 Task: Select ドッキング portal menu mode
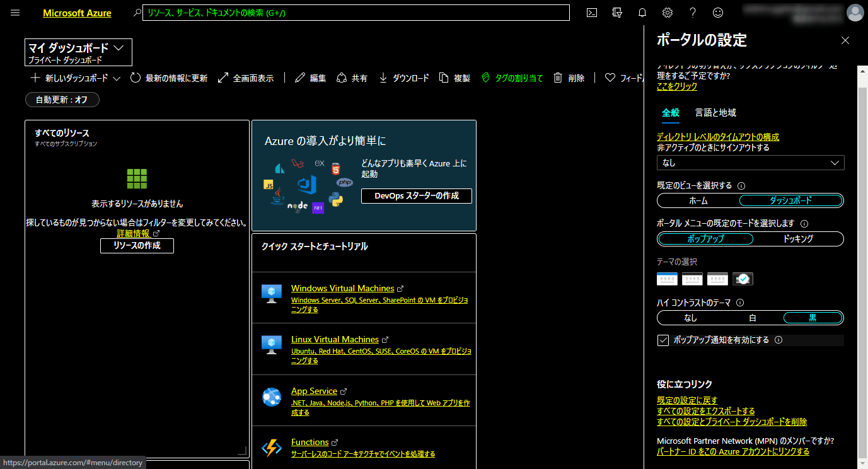coord(798,239)
